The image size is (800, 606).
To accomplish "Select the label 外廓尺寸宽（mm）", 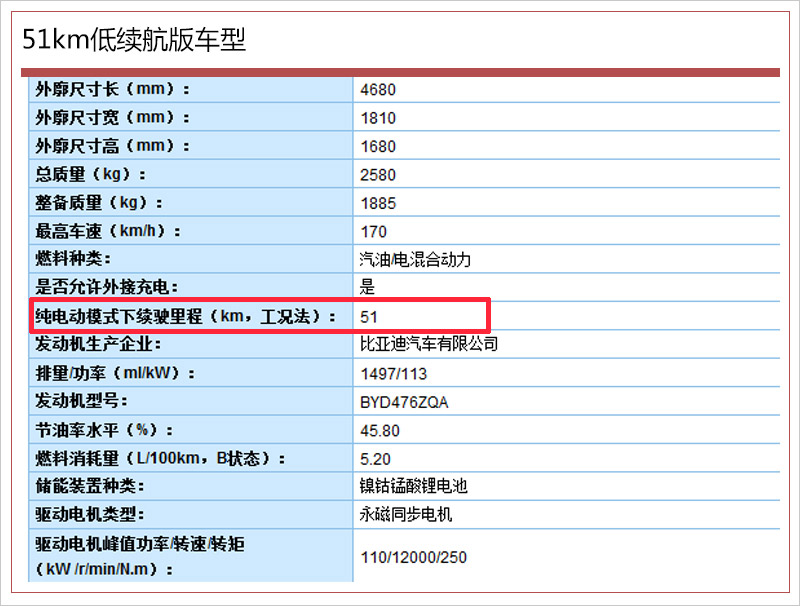I will pos(112,118).
